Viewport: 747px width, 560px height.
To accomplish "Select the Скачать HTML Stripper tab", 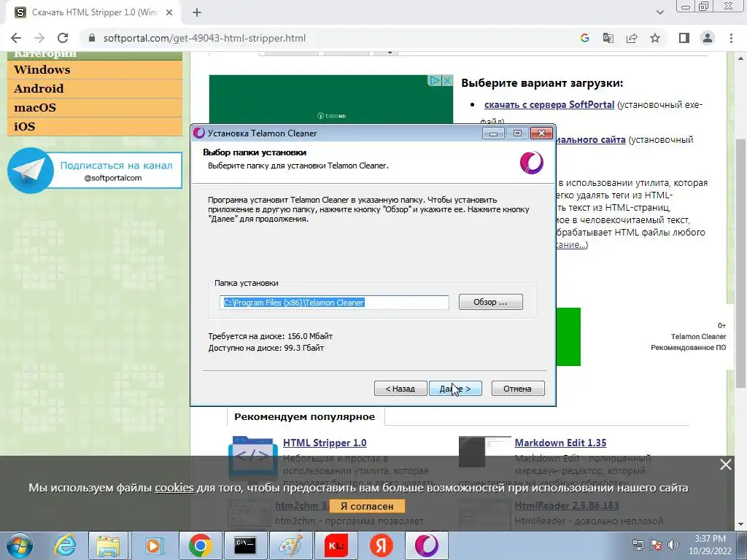I will 95,13.
